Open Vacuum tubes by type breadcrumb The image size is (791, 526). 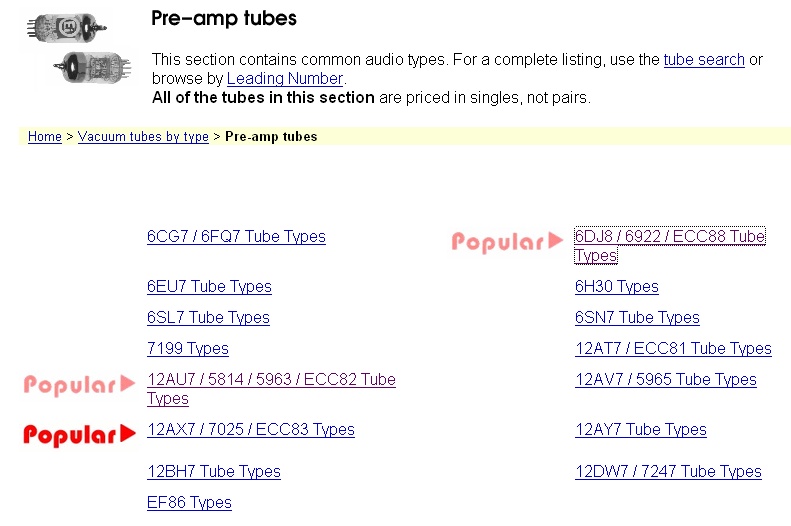[x=143, y=137]
